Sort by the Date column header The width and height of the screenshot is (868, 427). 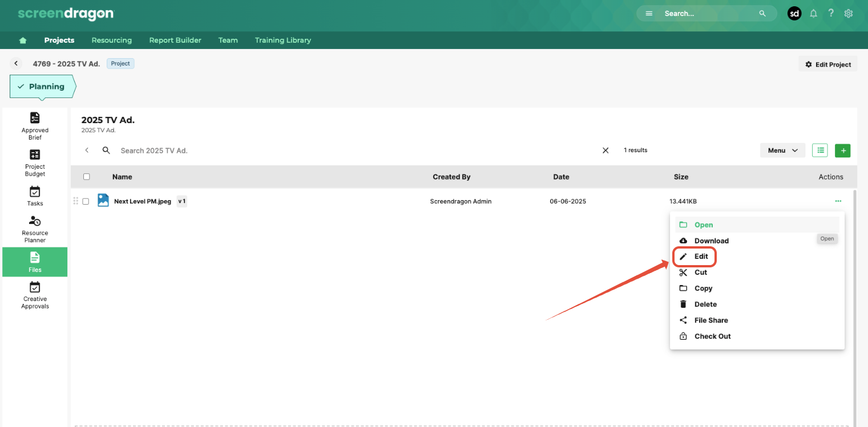click(561, 177)
